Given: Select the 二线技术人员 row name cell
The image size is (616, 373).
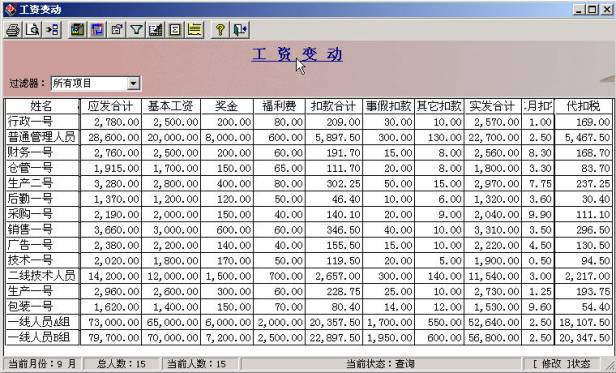Looking at the screenshot, I should click(42, 276).
